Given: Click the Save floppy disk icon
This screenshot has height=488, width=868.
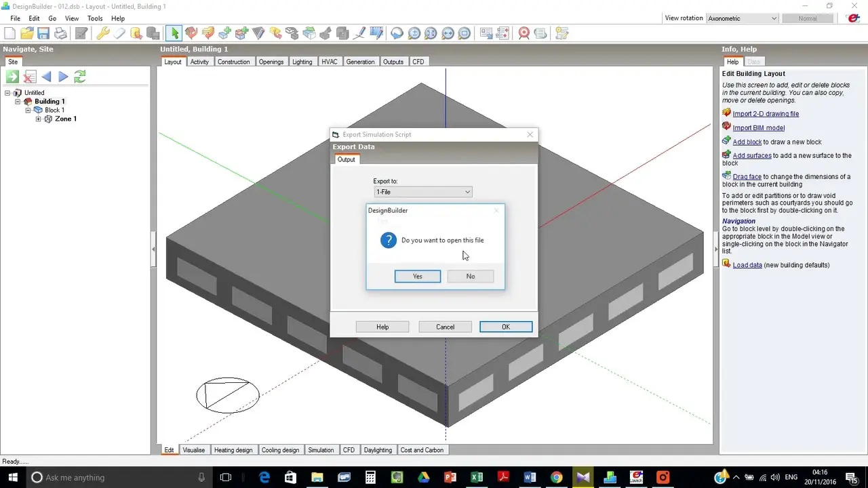Looking at the screenshot, I should [x=43, y=33].
